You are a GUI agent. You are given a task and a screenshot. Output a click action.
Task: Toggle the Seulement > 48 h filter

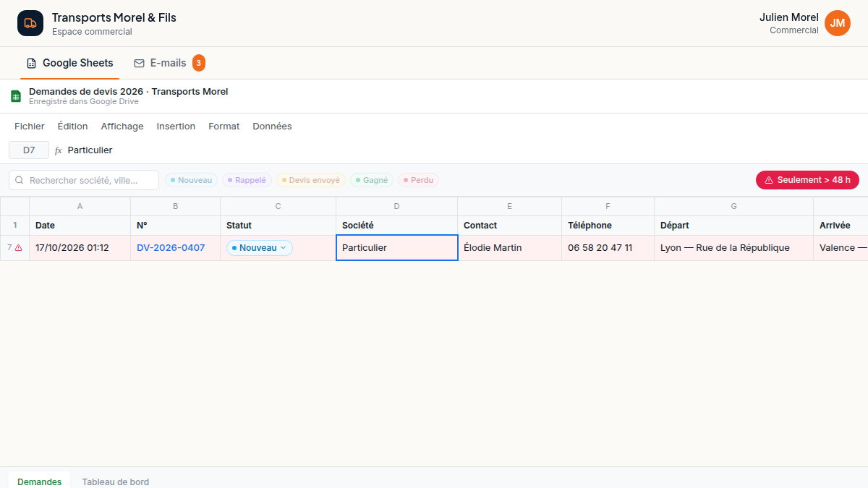tap(807, 180)
